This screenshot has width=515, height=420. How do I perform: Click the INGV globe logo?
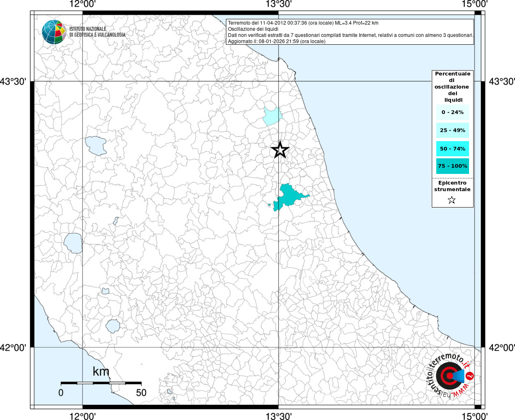tap(54, 32)
